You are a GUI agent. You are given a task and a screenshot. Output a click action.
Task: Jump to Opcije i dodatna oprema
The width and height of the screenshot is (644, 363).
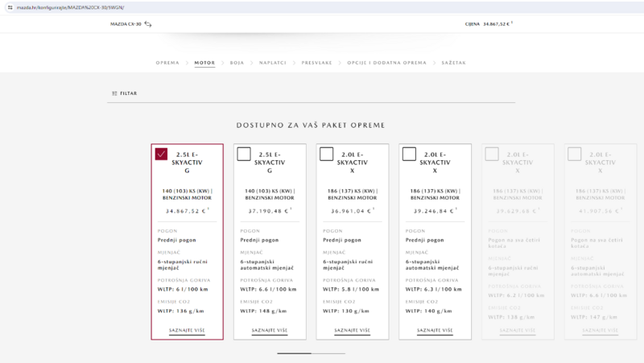[386, 62]
